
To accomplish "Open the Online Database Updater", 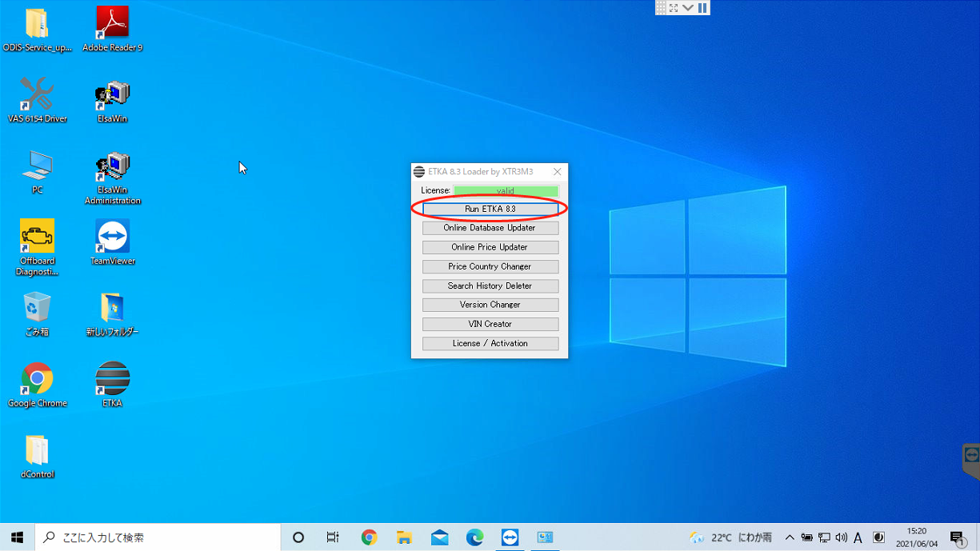I will 490,228.
